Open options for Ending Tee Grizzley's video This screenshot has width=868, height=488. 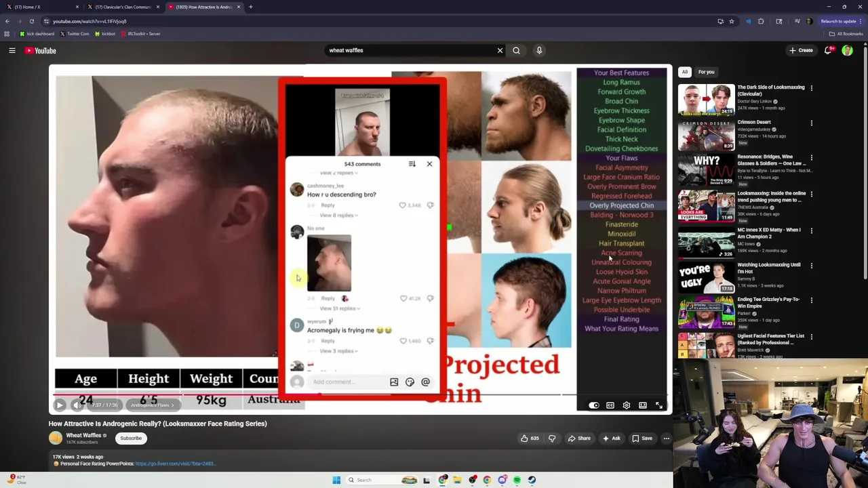coord(811,300)
